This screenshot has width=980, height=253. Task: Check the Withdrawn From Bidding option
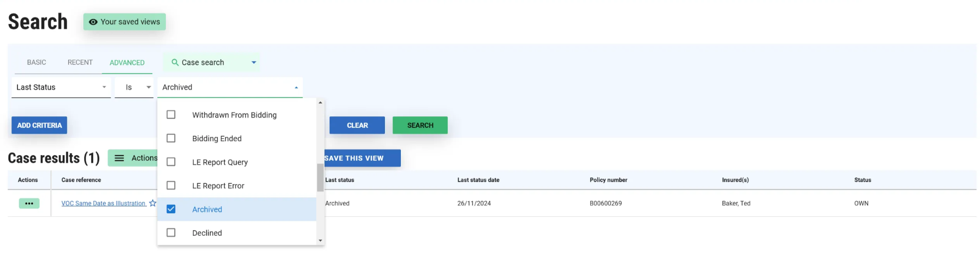171,115
